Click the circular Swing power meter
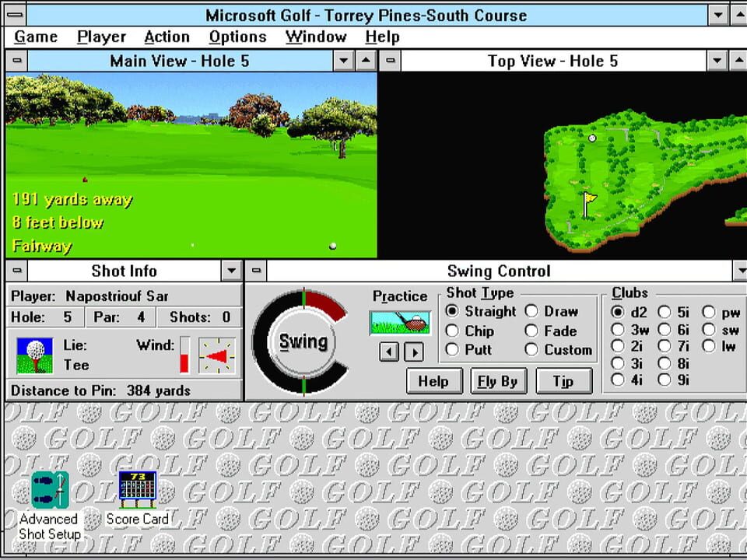747x560 pixels. coord(303,342)
